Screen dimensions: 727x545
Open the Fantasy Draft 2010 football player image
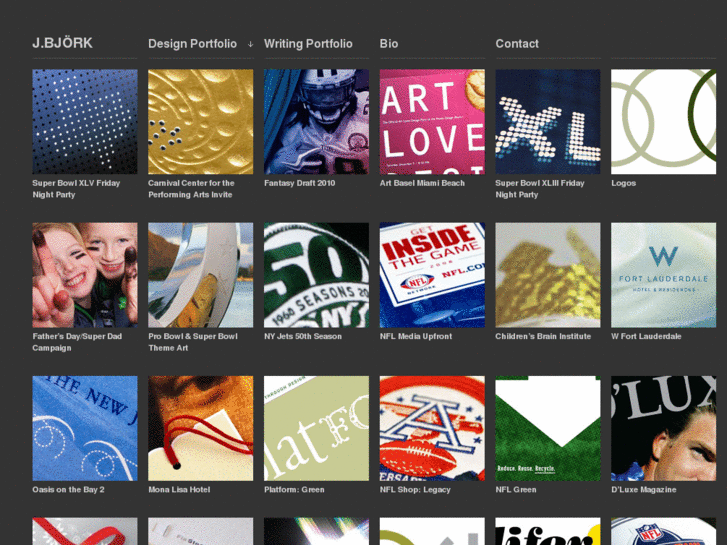tap(317, 122)
